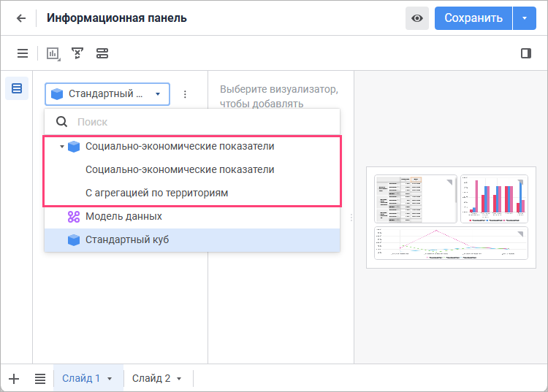Open the hamburger main menu
Viewport: 548px width, 392px height.
coord(23,53)
